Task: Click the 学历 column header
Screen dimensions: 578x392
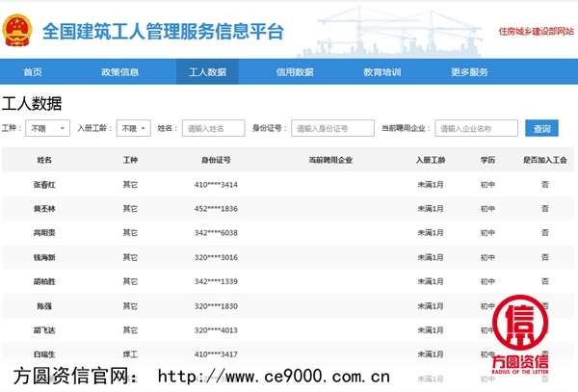Action: point(487,160)
